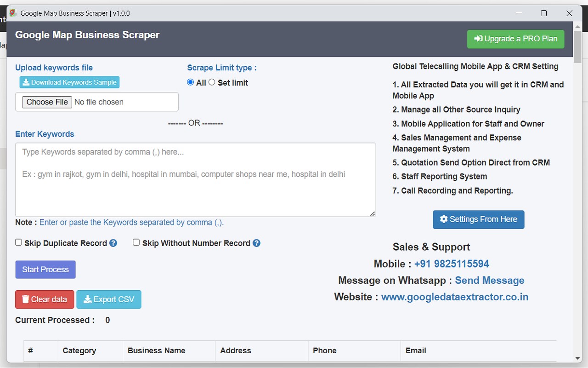
Task: Click the +91 9825115594 mobile link
Action: pos(452,264)
